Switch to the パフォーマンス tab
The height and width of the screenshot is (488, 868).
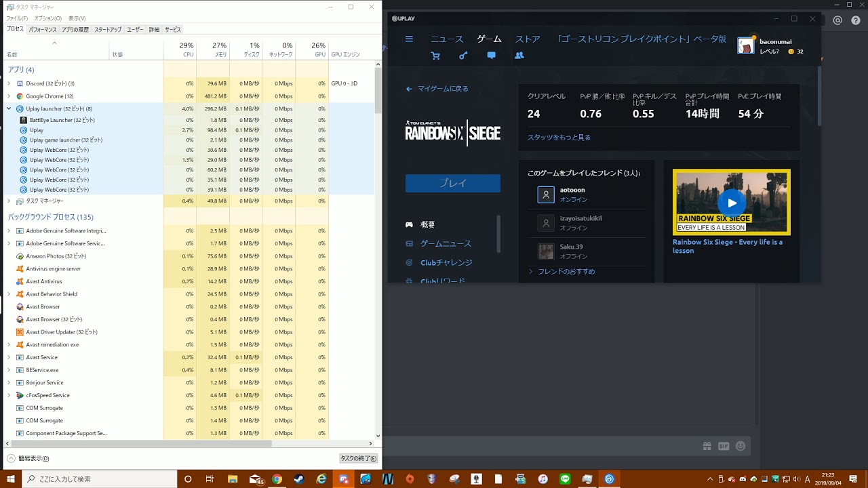pos(43,30)
